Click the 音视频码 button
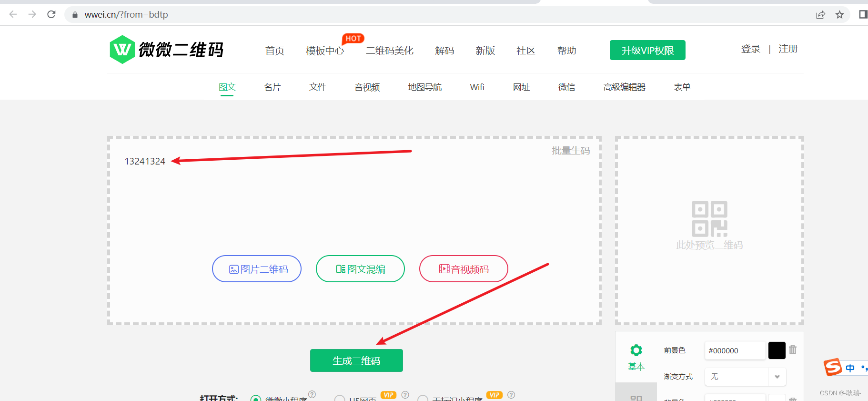The width and height of the screenshot is (868, 401). (464, 268)
